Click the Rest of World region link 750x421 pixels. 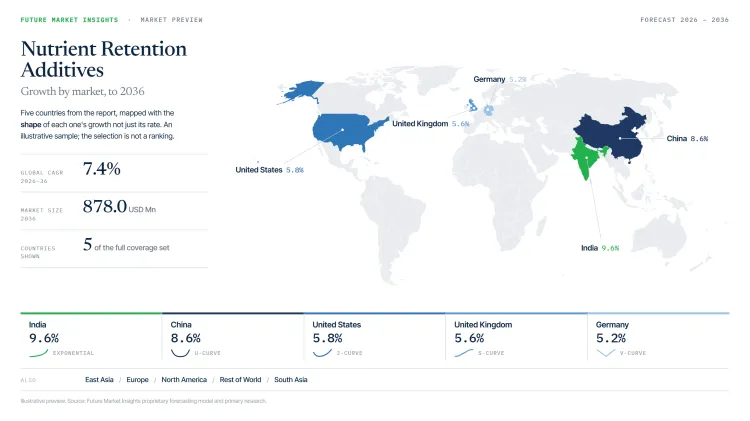point(240,379)
